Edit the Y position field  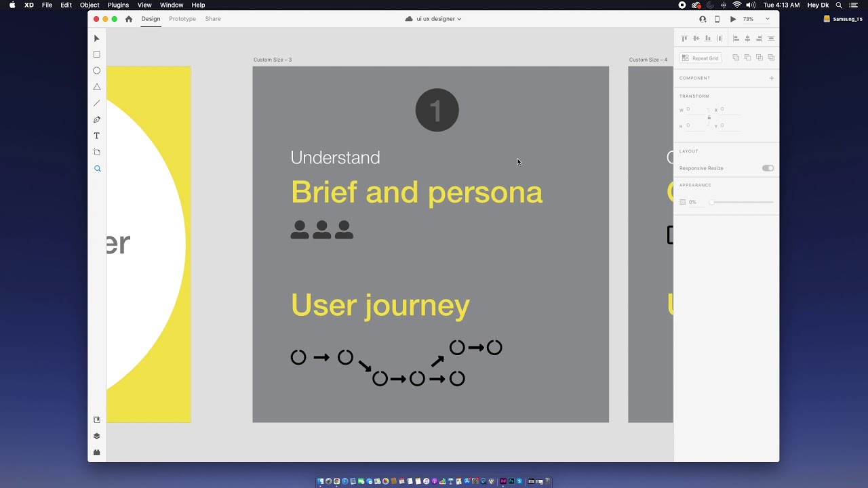tap(730, 125)
